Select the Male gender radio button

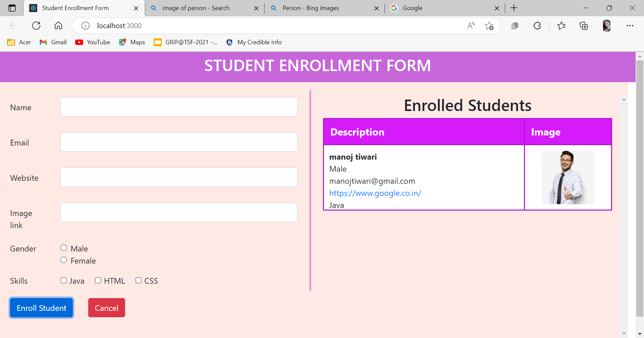click(64, 248)
